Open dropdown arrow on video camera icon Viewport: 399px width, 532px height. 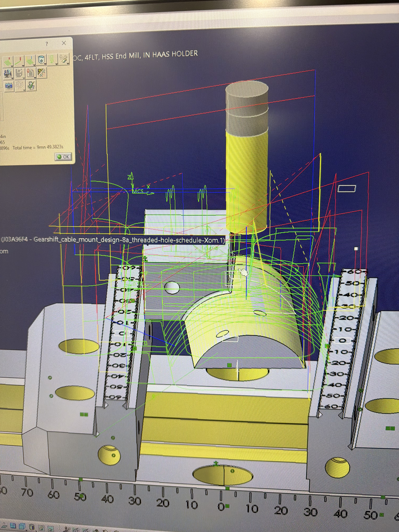13,78
